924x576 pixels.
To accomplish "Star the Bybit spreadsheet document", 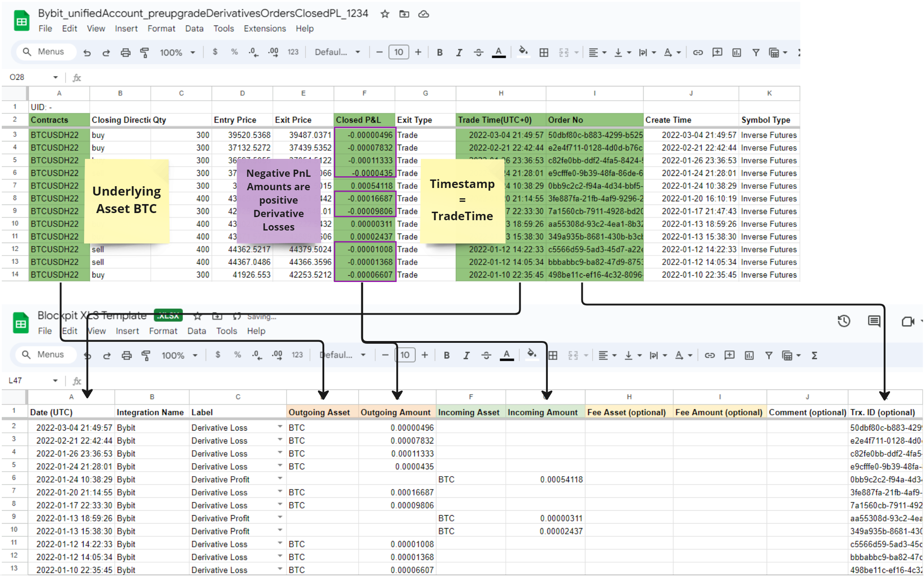I will pyautogui.click(x=385, y=14).
